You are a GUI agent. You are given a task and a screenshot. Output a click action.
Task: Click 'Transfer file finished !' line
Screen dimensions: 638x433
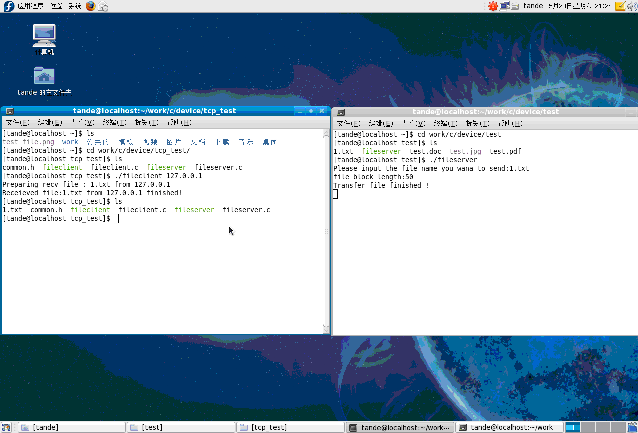tap(381, 185)
